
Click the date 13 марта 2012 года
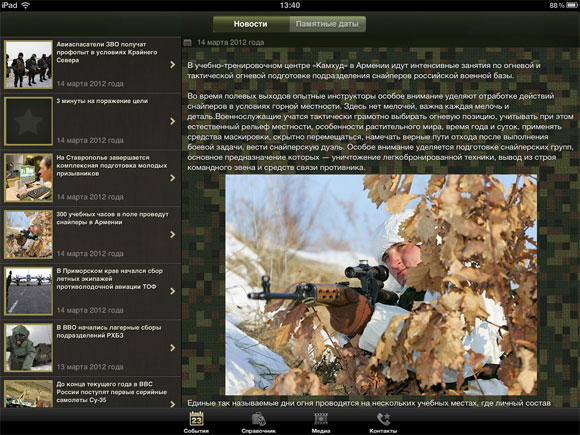[90, 367]
